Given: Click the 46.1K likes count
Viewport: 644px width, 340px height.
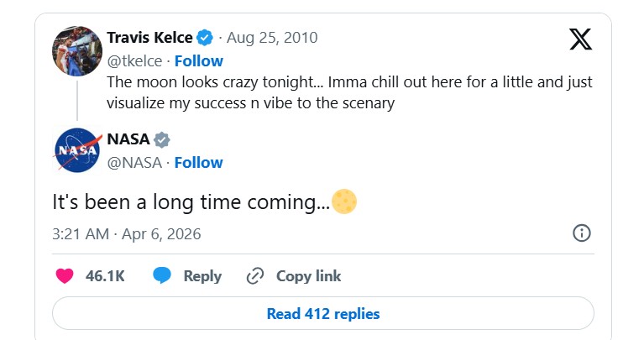Looking at the screenshot, I should point(105,276).
